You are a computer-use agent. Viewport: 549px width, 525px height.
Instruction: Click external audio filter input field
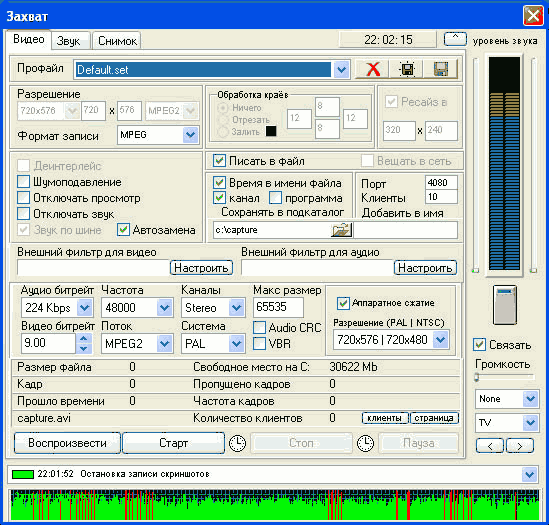click(x=317, y=268)
